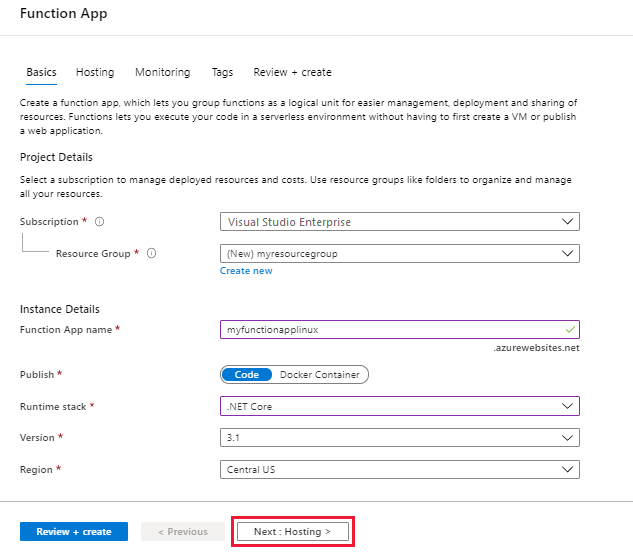
Task: Go to the Tags tab
Action: 222,73
